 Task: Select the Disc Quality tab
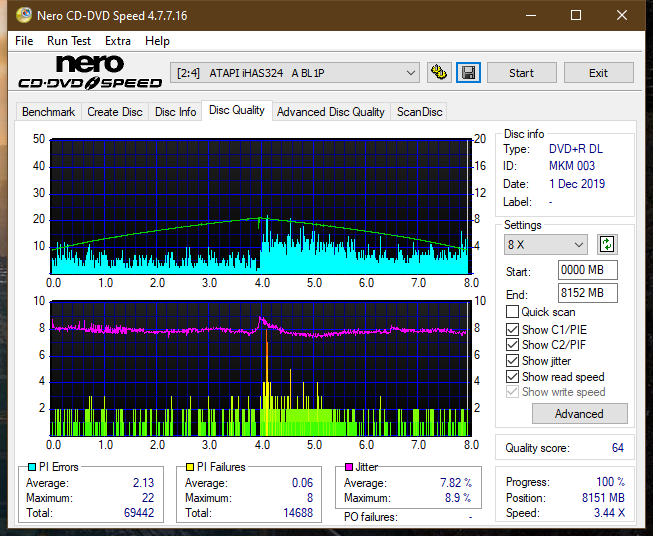[x=237, y=110]
